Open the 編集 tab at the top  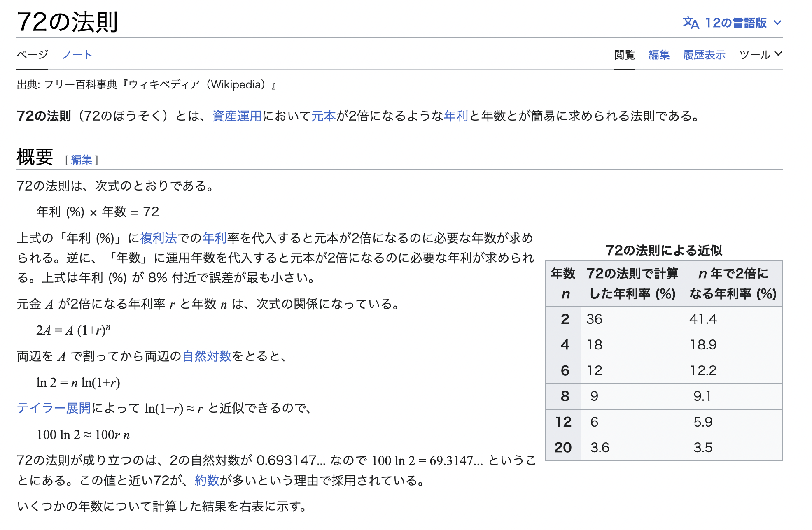[659, 55]
